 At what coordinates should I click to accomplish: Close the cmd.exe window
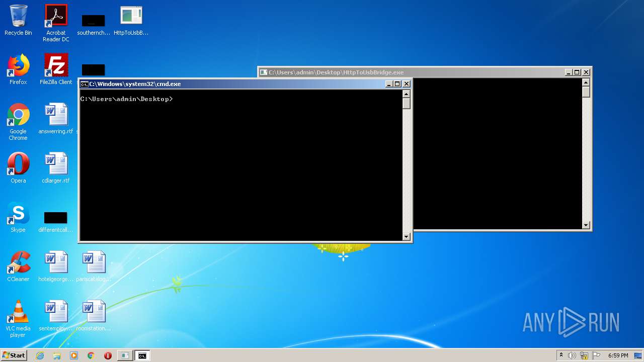pos(407,84)
